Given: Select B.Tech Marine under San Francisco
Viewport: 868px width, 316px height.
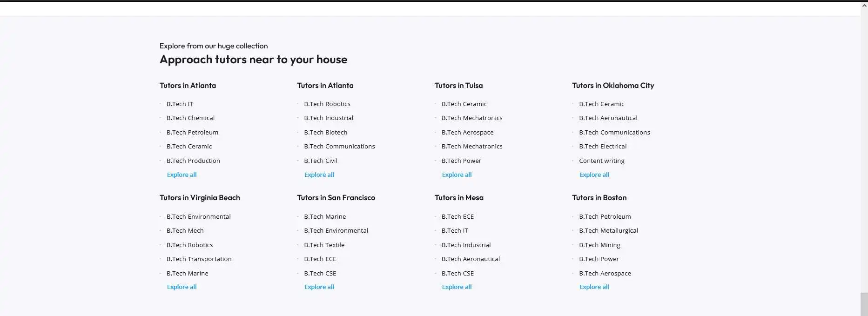Looking at the screenshot, I should pyautogui.click(x=325, y=216).
